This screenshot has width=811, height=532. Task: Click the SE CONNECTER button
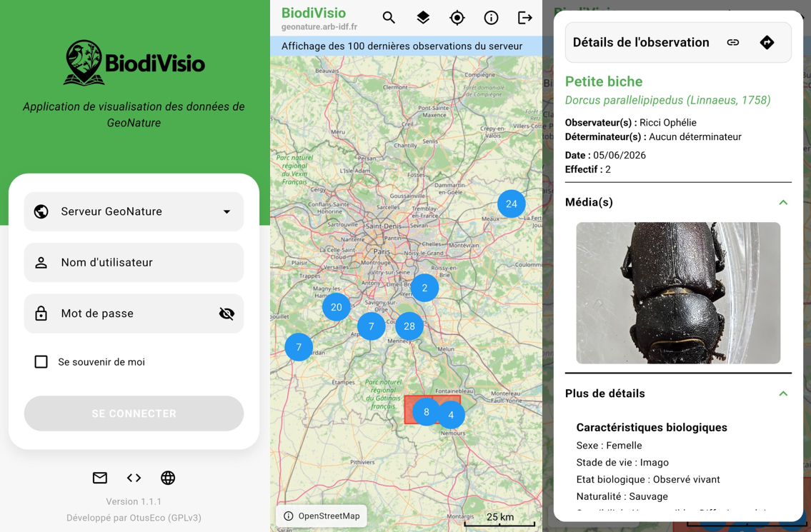[x=134, y=413]
